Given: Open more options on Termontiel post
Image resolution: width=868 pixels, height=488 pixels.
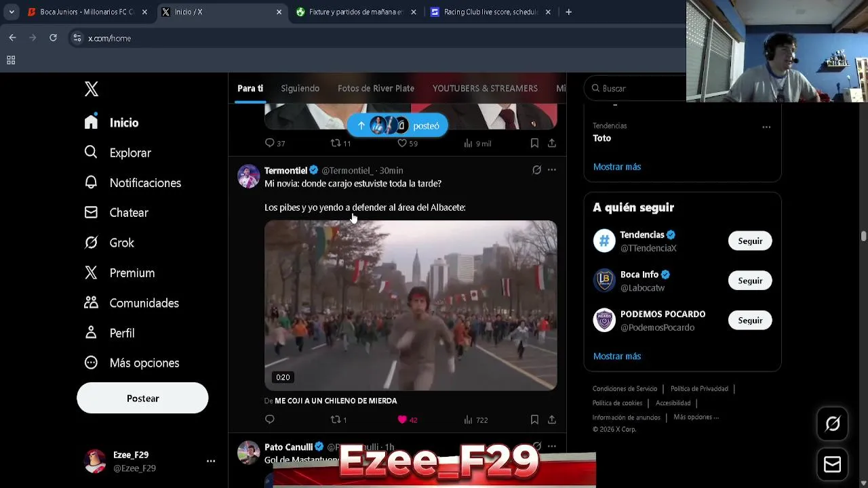Looking at the screenshot, I should (552, 170).
